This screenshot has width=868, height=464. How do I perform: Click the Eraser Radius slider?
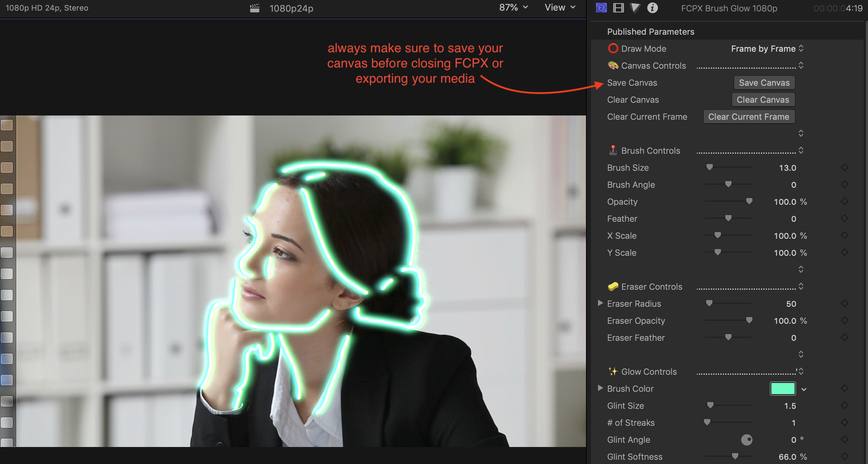(x=728, y=303)
